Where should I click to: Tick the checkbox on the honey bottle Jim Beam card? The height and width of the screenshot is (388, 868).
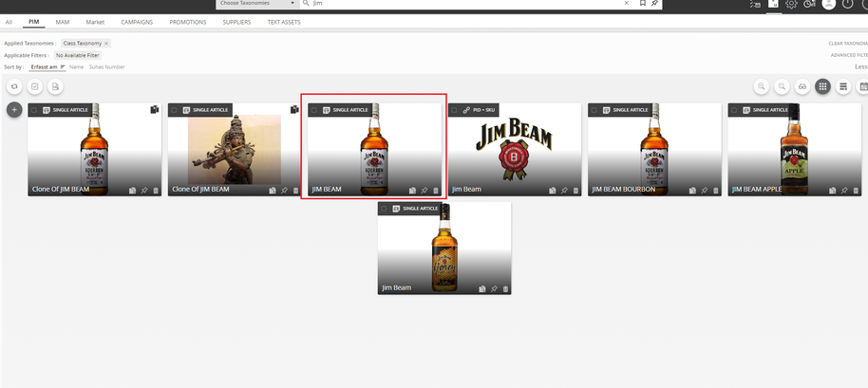coord(384,209)
